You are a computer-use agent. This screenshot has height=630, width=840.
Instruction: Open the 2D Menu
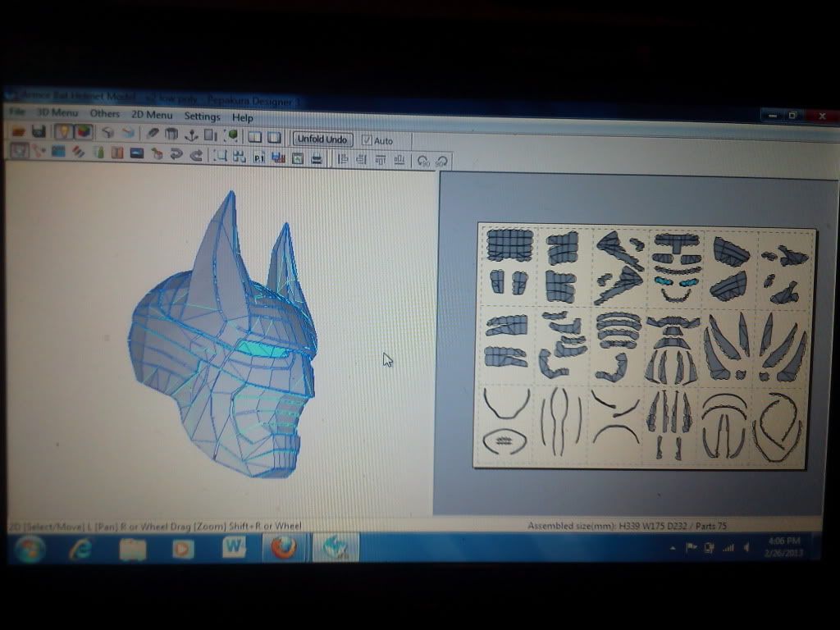tap(152, 115)
